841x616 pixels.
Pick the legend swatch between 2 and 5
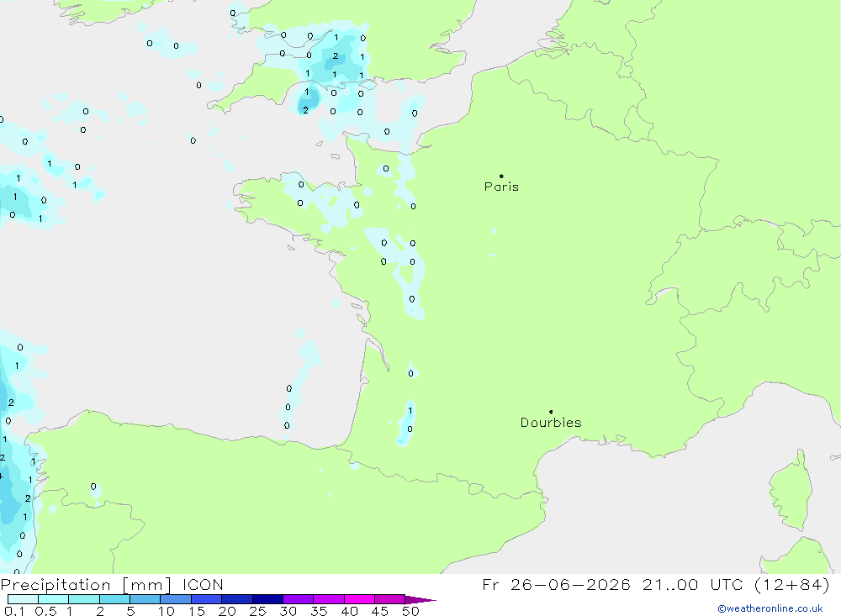click(x=114, y=599)
